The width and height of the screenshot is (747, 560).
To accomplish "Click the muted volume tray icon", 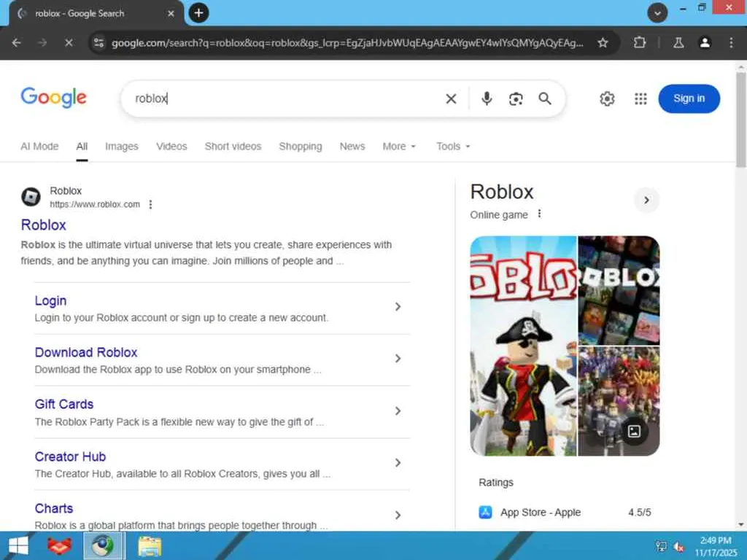I will click(x=678, y=547).
